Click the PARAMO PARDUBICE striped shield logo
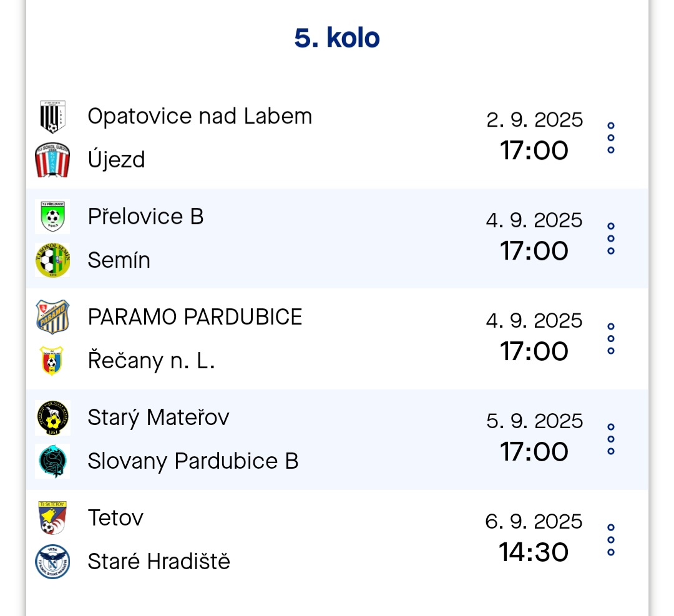This screenshot has width=674, height=616. [52, 317]
